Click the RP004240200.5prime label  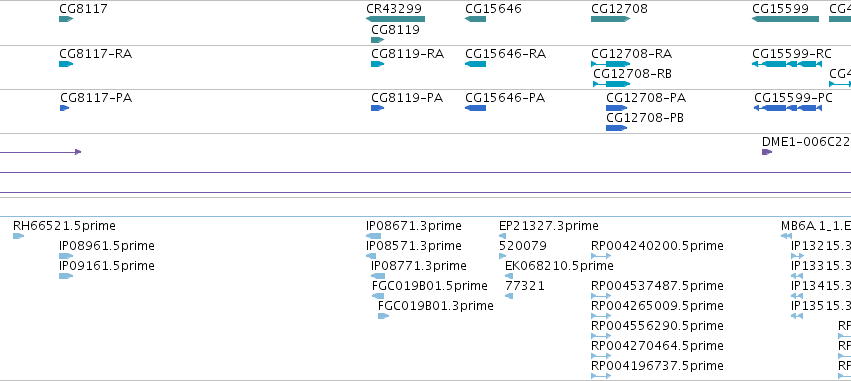[x=657, y=246]
